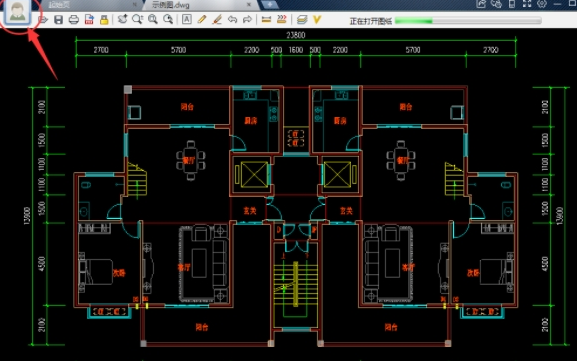Click the yellow V VIP icon
Screen dimensions: 577x361
317,19
